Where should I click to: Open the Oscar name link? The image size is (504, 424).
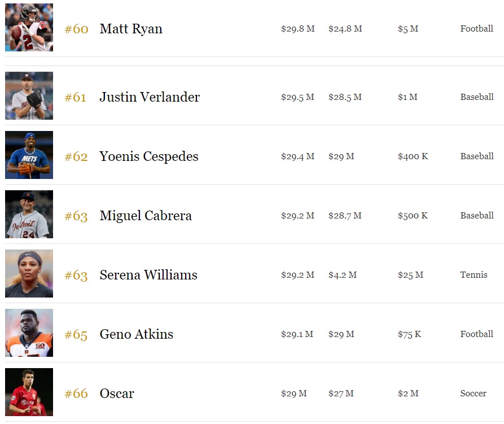tap(117, 394)
